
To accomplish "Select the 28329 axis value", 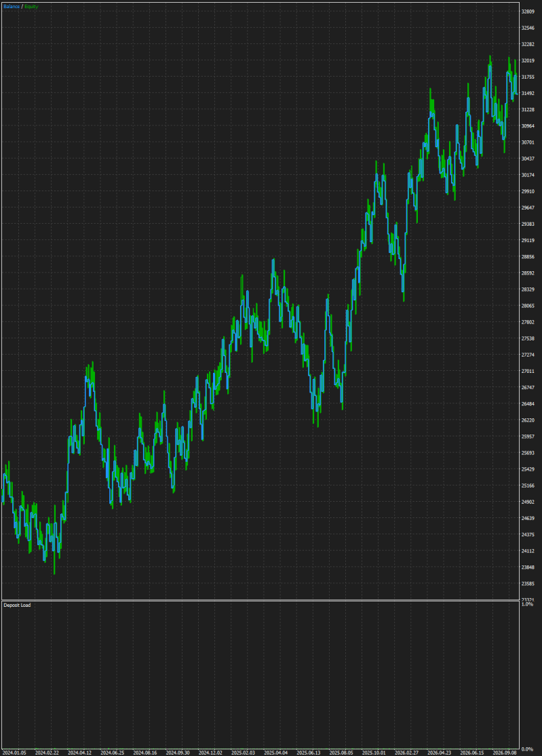I will (528, 290).
